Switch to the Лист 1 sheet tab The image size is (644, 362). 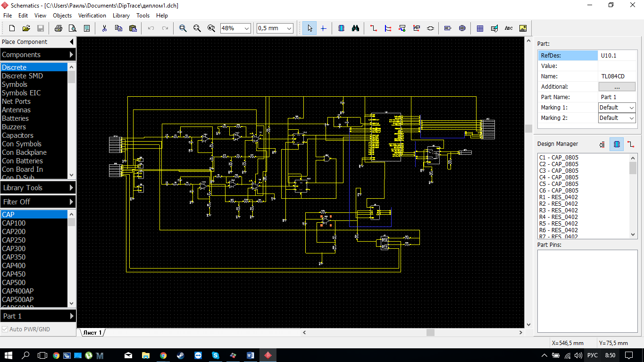[92, 333]
